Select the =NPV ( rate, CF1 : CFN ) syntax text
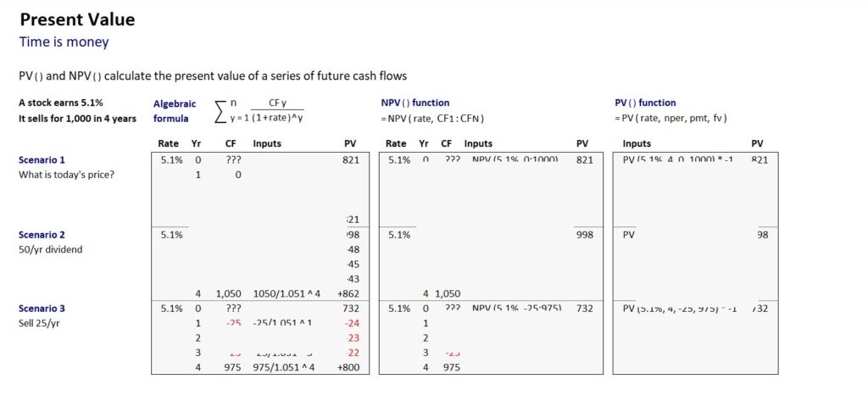868x407 pixels. pos(432,118)
